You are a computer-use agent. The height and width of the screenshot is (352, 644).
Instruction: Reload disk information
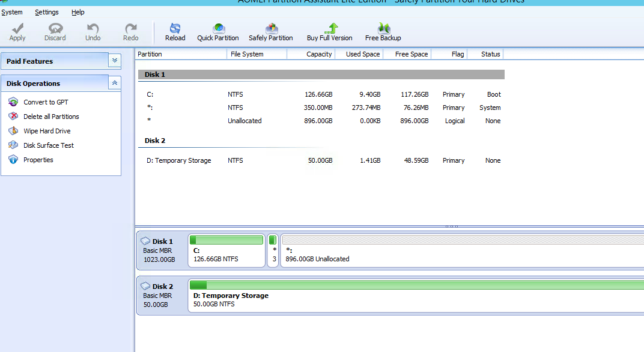click(x=175, y=31)
